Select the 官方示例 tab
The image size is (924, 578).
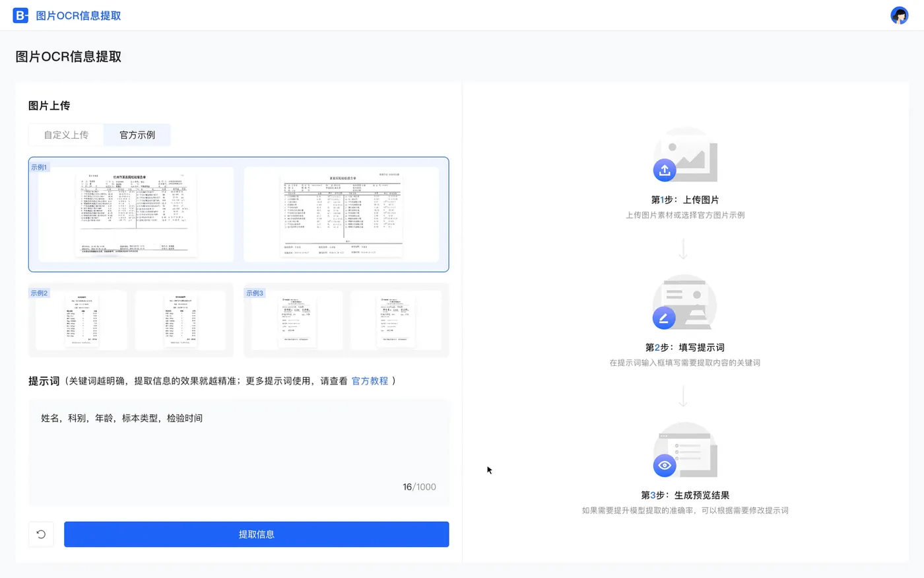tap(137, 135)
